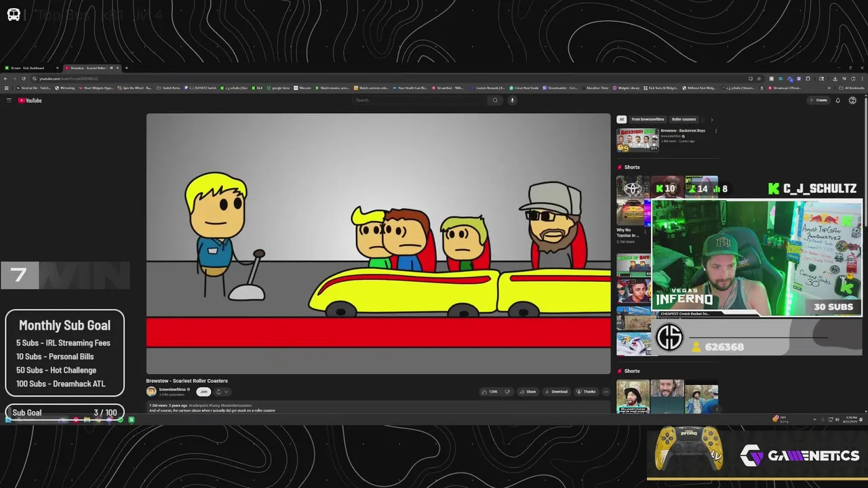Reload the YouTube page
Viewport: 868px width, 488px height.
(x=24, y=79)
